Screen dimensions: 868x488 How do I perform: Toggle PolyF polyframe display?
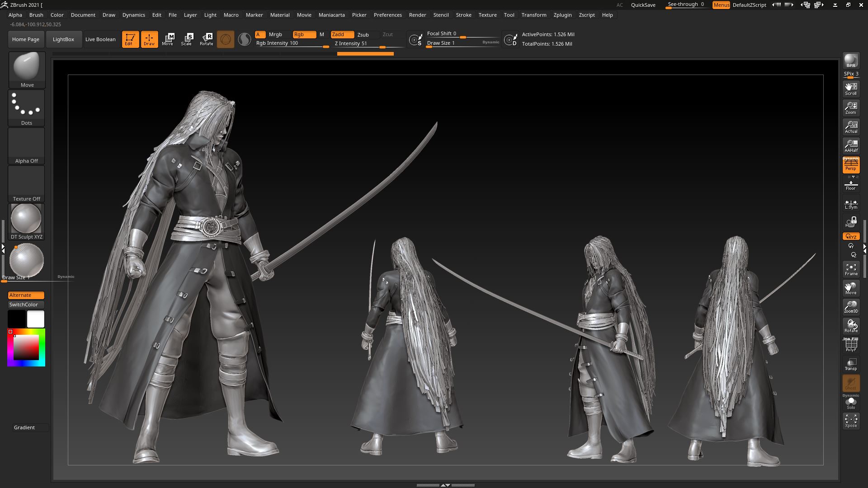tap(851, 345)
